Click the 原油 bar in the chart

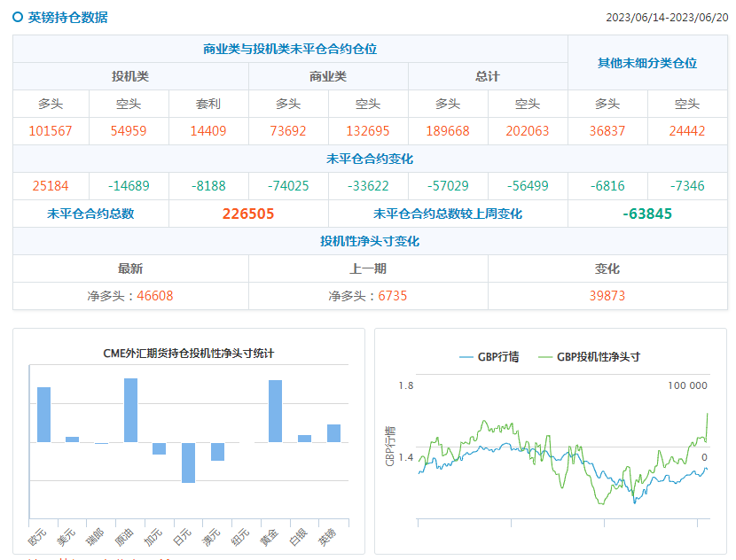[x=130, y=409]
